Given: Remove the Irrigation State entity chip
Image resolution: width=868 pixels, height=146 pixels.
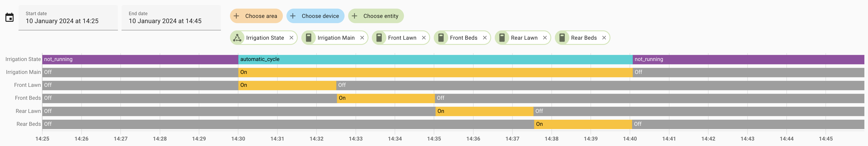Looking at the screenshot, I should pos(291,38).
